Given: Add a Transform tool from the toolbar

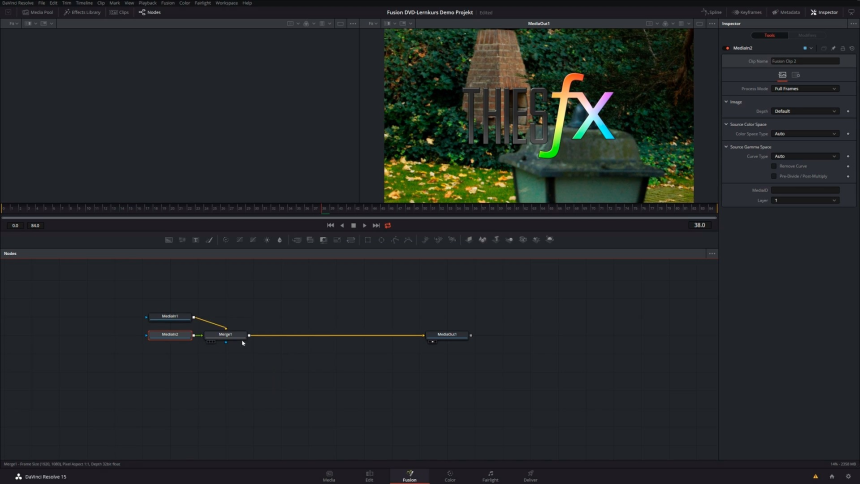Looking at the screenshot, I should pos(350,240).
